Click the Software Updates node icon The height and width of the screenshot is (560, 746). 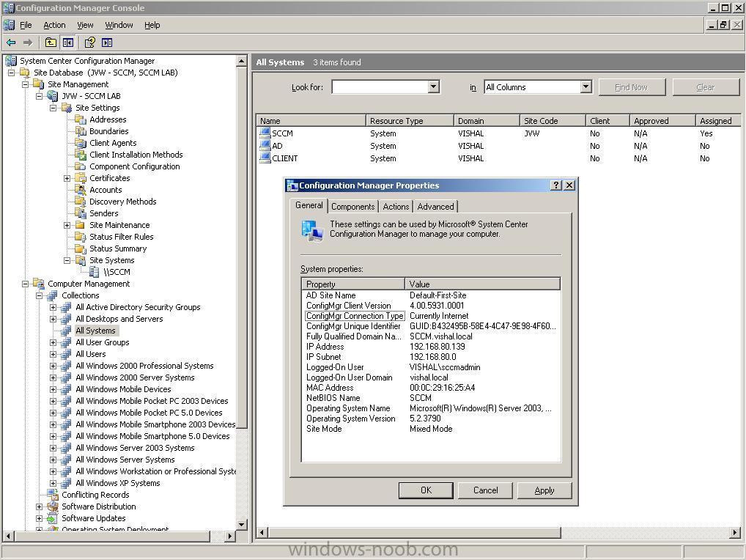click(x=52, y=518)
